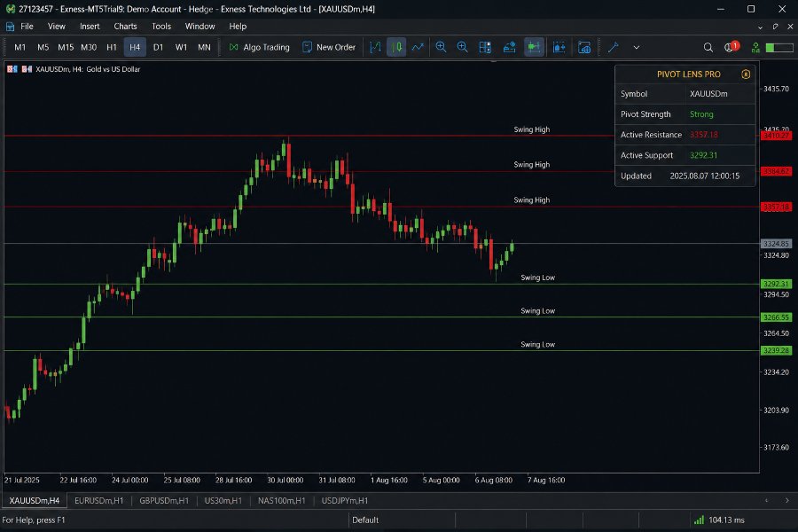
Task: Click the connection level bar indicator
Action: coord(779,47)
